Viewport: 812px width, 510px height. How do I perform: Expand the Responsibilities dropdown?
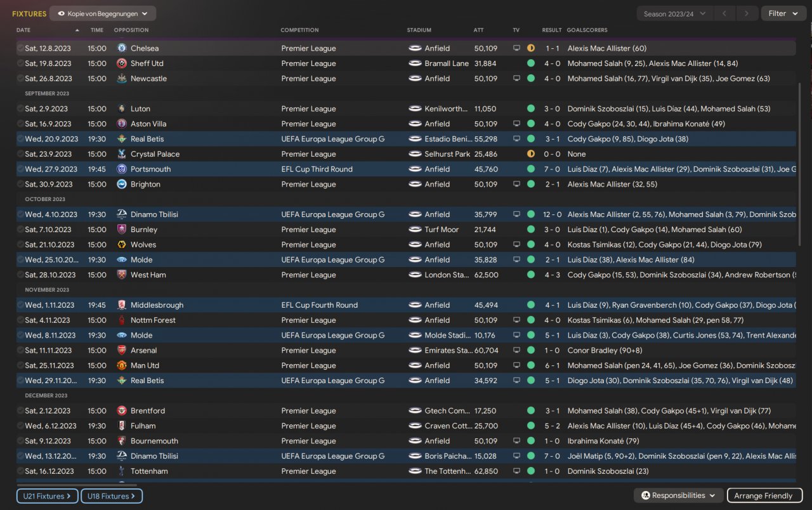point(679,495)
